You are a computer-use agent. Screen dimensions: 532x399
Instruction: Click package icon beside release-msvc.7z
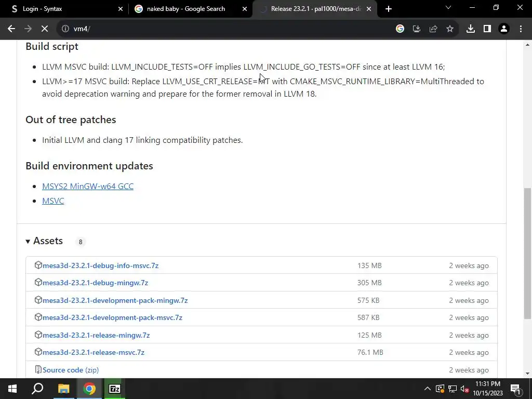38,352
